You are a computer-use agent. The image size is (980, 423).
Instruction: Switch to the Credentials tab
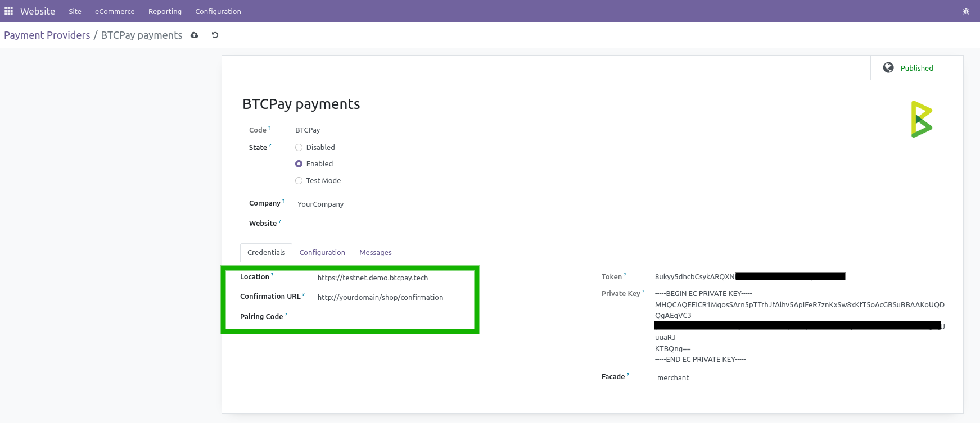point(266,253)
